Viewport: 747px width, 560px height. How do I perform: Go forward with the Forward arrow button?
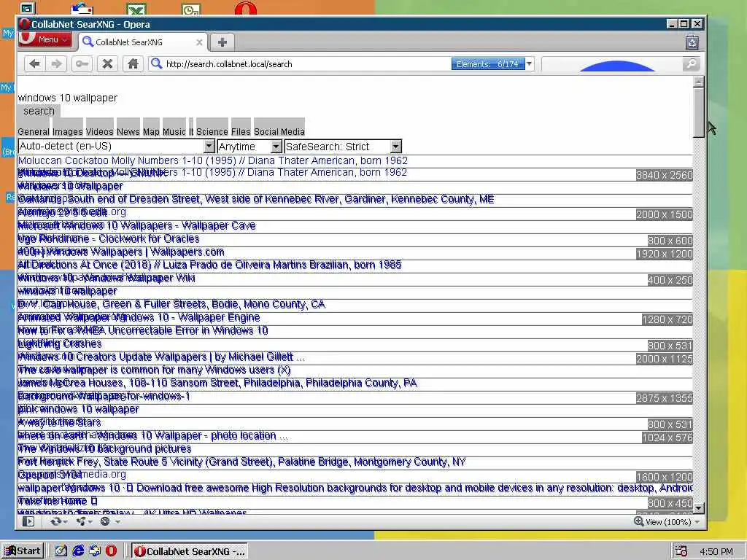click(57, 64)
